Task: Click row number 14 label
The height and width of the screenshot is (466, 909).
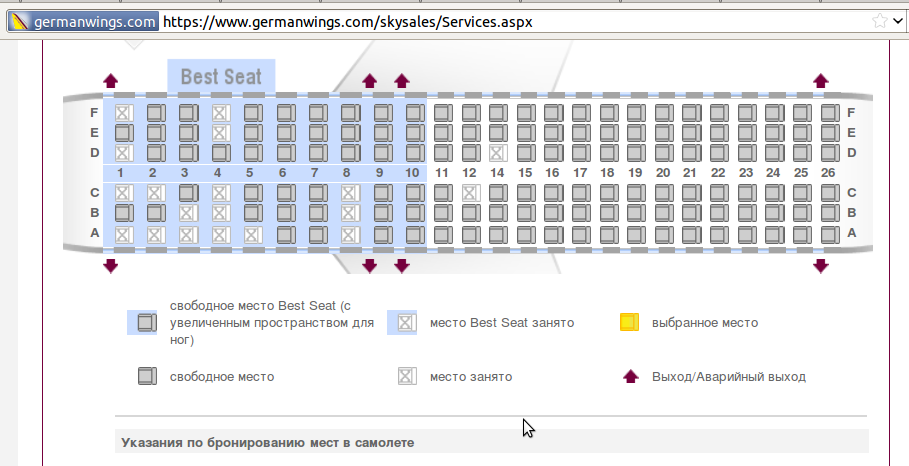Action: [x=497, y=173]
